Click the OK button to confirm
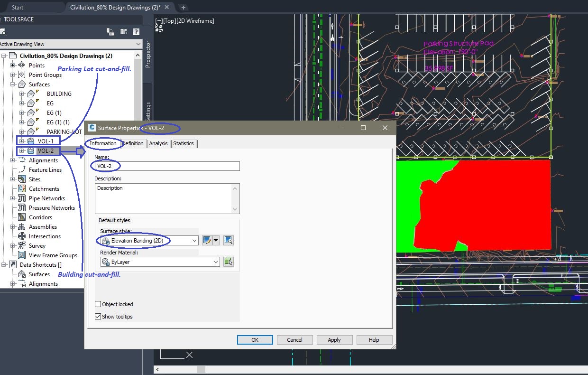 [255, 339]
